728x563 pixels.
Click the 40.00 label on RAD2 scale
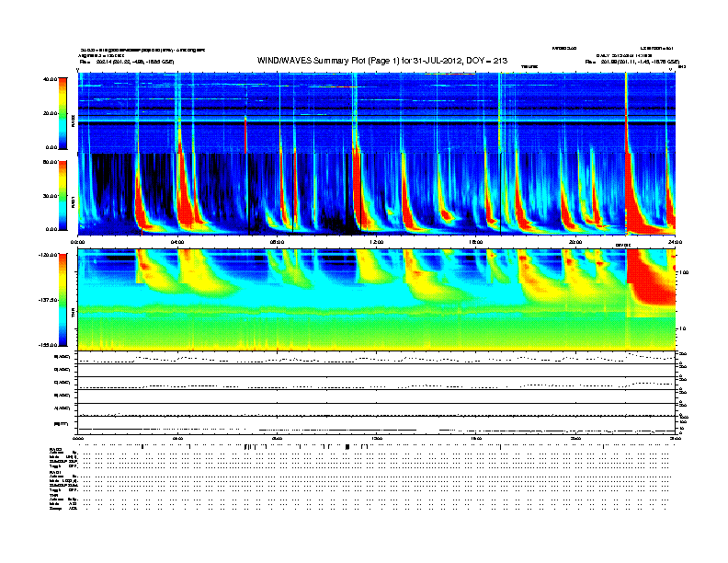pos(50,79)
